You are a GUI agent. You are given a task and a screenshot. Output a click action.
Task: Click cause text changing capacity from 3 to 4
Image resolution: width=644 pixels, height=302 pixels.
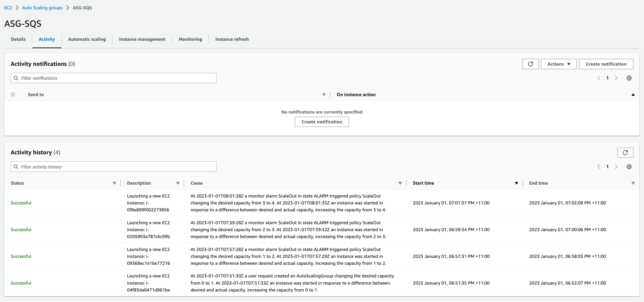click(x=288, y=203)
